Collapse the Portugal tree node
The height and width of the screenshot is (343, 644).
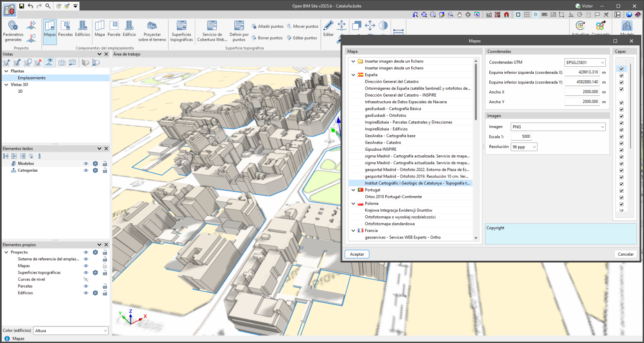pos(353,190)
